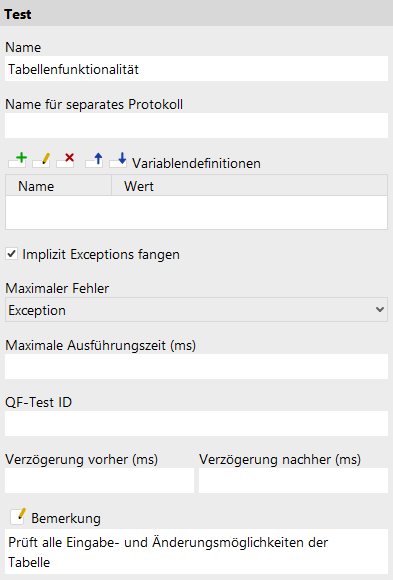Move variable definition down
The width and height of the screenshot is (393, 580).
pos(118,160)
